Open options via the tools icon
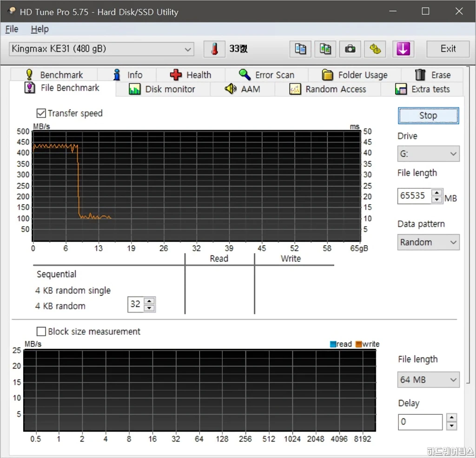 pos(375,49)
